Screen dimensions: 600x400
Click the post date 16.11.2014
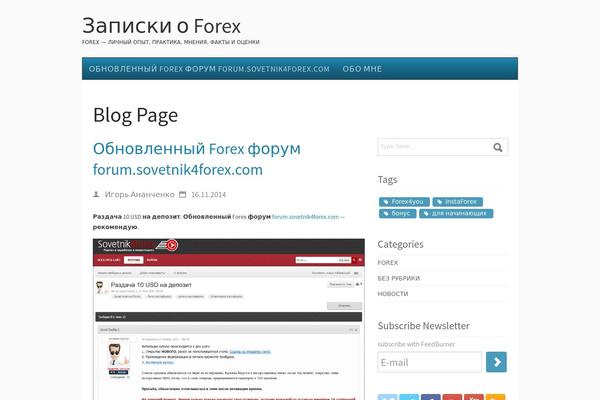click(209, 194)
